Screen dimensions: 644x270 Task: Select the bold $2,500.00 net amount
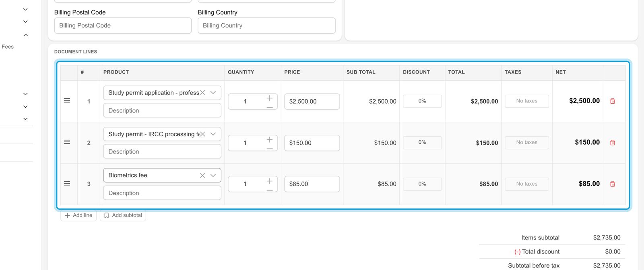point(584,101)
